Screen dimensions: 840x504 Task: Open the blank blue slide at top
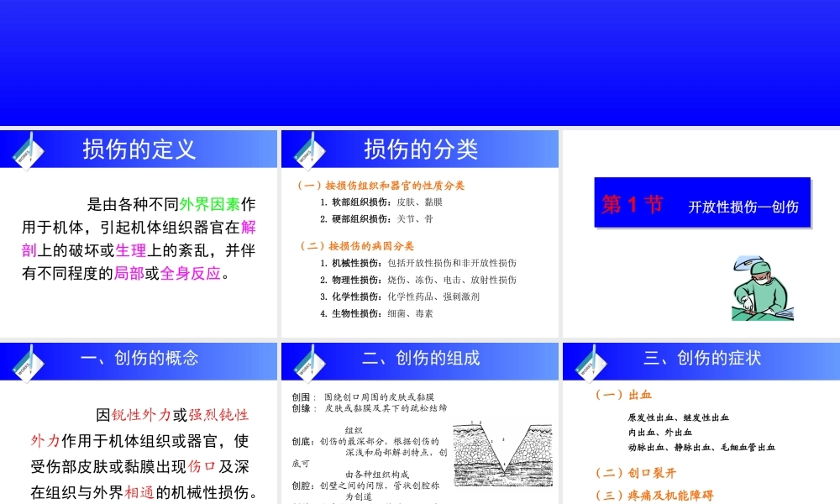click(x=420, y=63)
